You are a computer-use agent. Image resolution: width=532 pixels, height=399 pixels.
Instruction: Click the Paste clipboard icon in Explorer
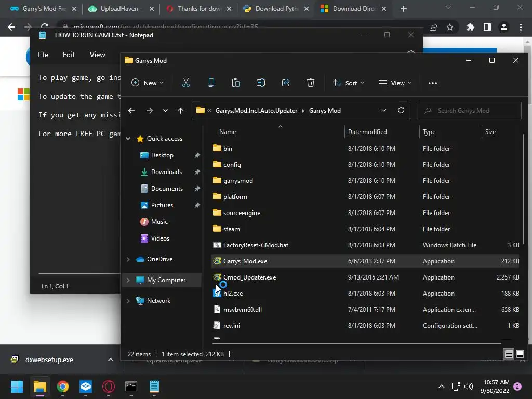point(236,83)
